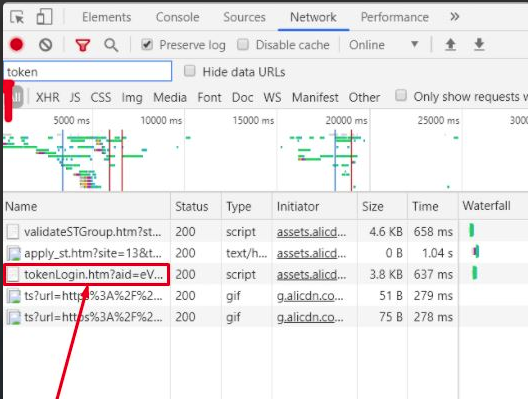
Task: Export HAR file with download arrow
Action: click(x=479, y=44)
